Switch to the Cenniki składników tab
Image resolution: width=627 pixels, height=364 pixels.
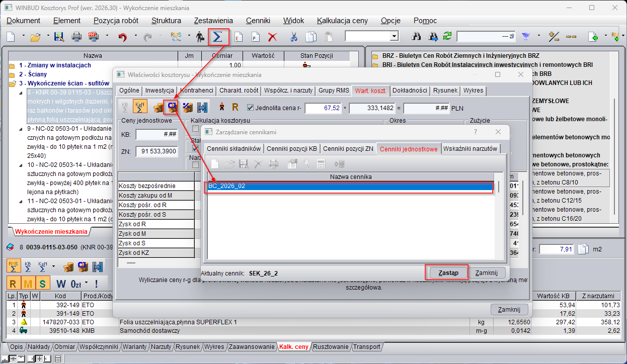tap(234, 148)
